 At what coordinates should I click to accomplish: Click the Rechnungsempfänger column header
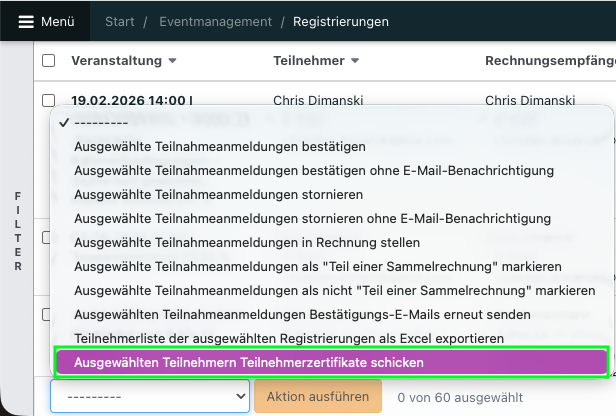[550, 60]
